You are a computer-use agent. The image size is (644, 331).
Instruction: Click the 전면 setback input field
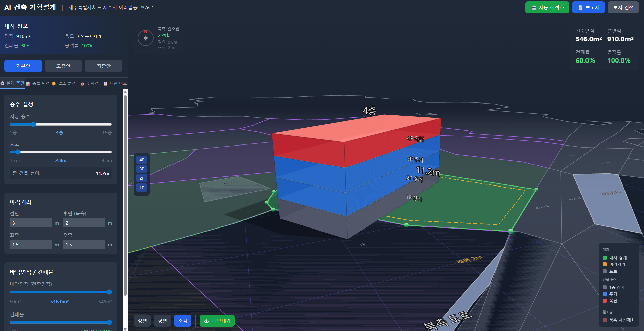pyautogui.click(x=31, y=223)
